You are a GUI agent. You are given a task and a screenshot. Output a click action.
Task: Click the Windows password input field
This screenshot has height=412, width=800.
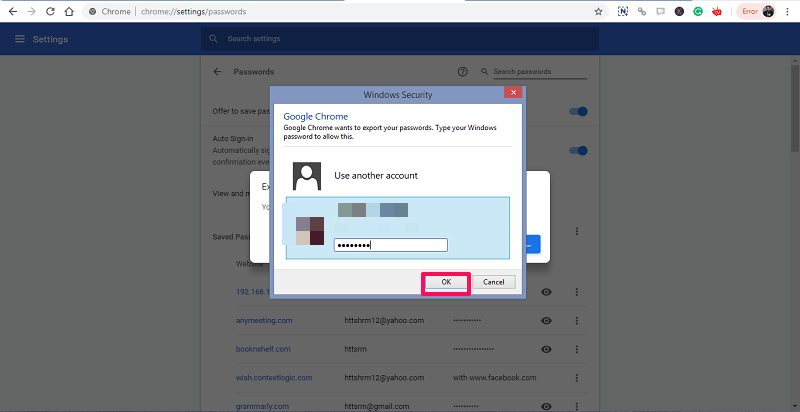click(391, 245)
